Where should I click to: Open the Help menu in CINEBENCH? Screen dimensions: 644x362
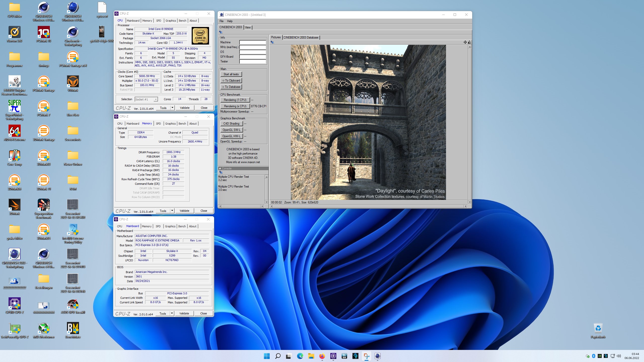[230, 21]
